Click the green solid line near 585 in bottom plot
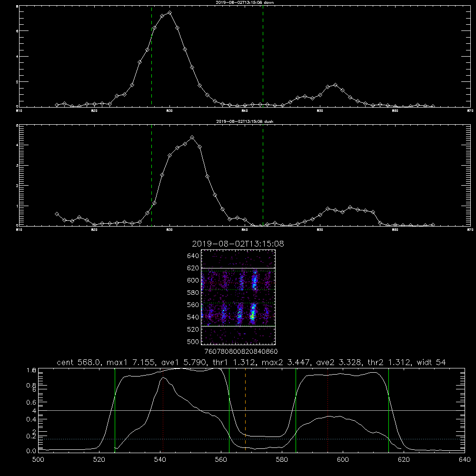This screenshot has width=476, height=476. [296, 410]
